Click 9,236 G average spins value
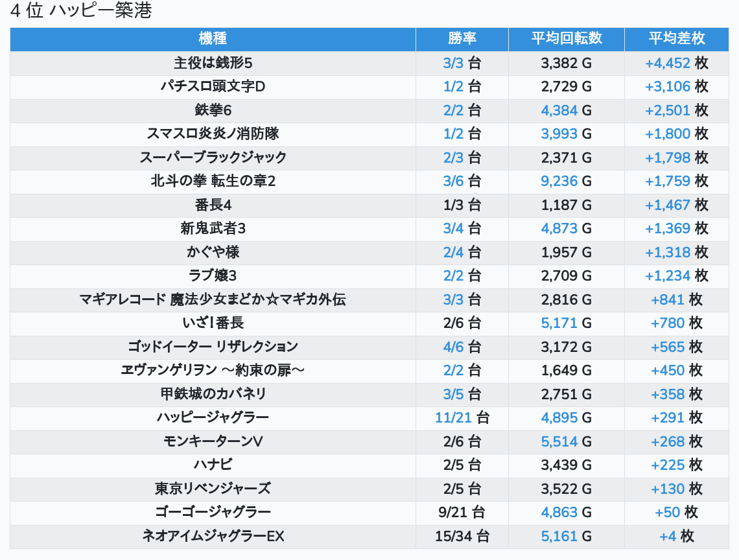The width and height of the screenshot is (739, 560). click(566, 181)
